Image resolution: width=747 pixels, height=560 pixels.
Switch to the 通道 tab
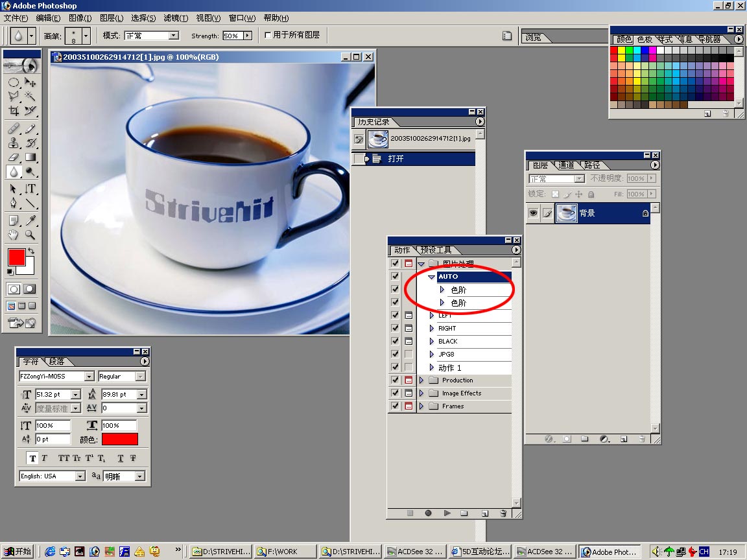tap(566, 165)
